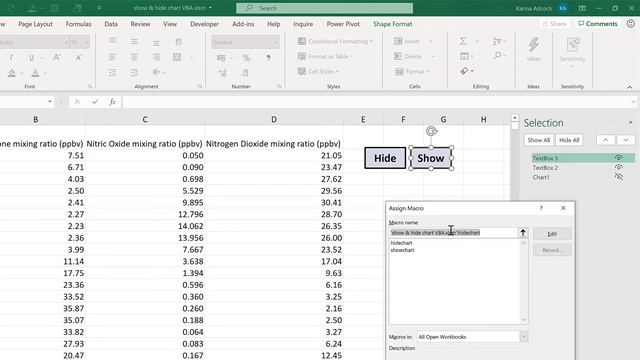This screenshot has height=360, width=640.
Task: Click the Search box in title bar
Action: point(324,8)
